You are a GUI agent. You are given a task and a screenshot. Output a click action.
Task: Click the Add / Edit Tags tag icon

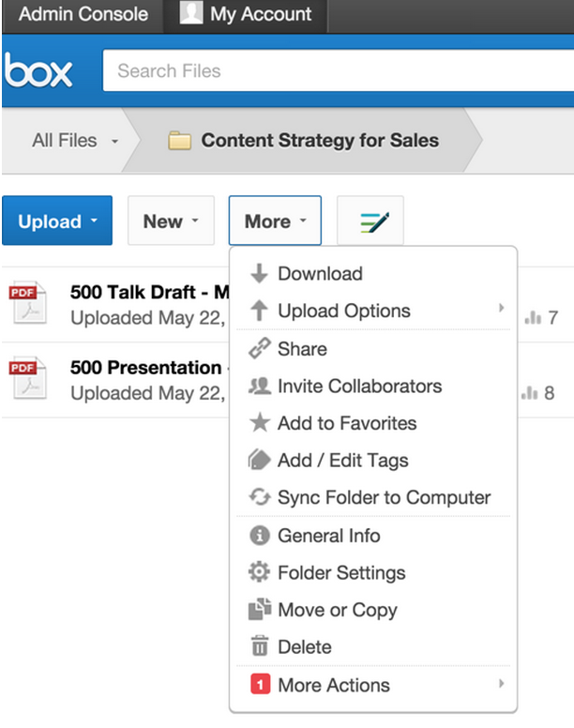point(259,460)
